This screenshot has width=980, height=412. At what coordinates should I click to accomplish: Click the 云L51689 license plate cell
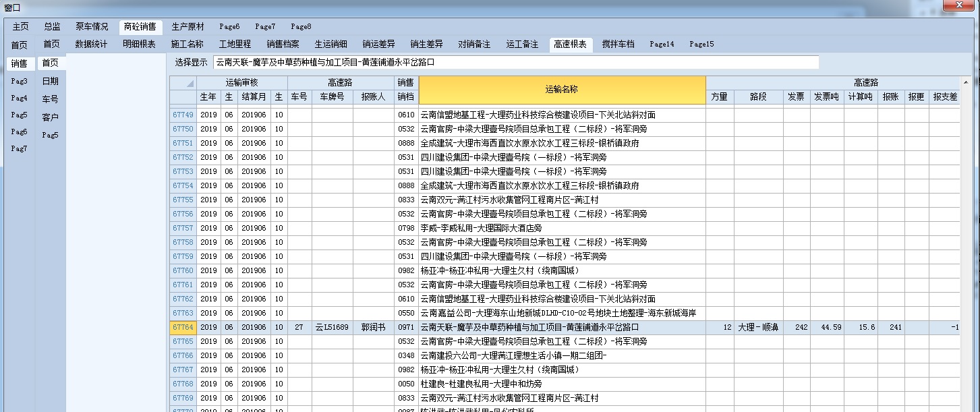click(332, 327)
